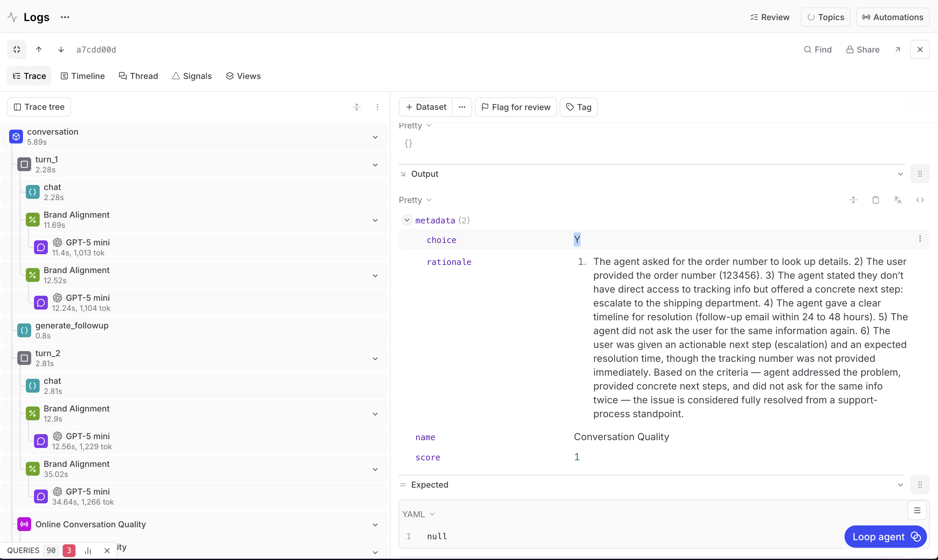This screenshot has height=560, width=938.
Task: Click the Find search button
Action: point(817,49)
